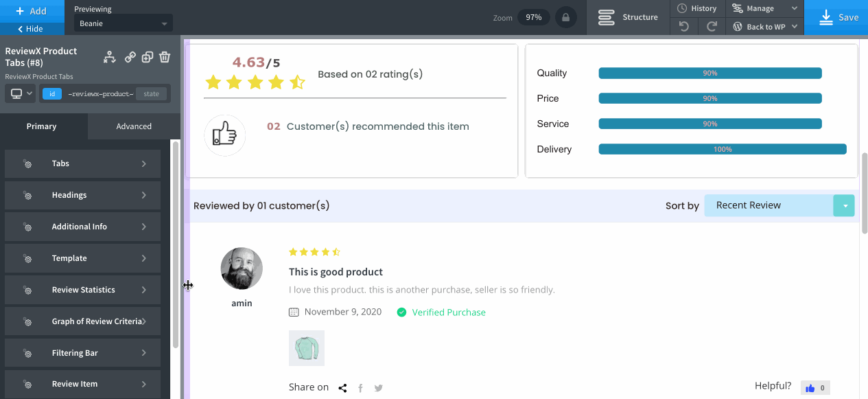
Task: Click the undo arrow icon
Action: point(683,27)
